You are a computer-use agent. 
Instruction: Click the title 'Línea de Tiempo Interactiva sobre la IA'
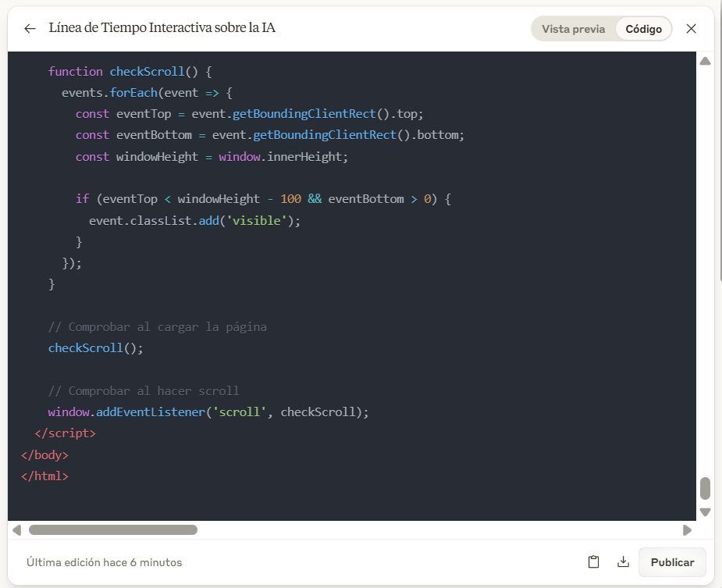[162, 27]
